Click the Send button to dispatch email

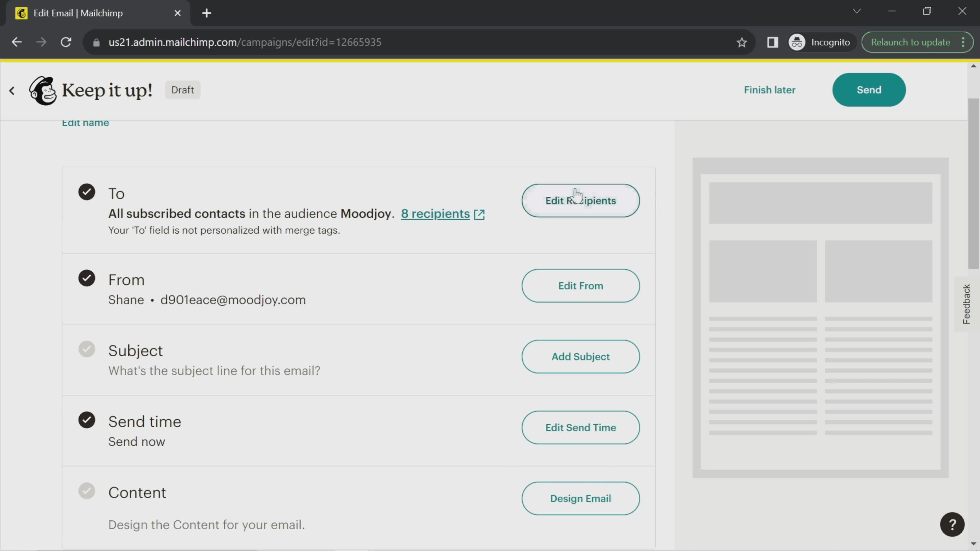coord(869,90)
